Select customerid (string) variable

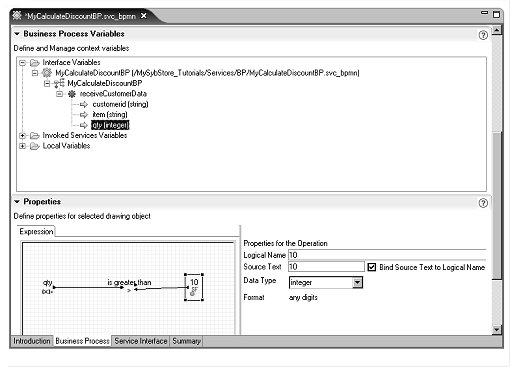coord(120,104)
